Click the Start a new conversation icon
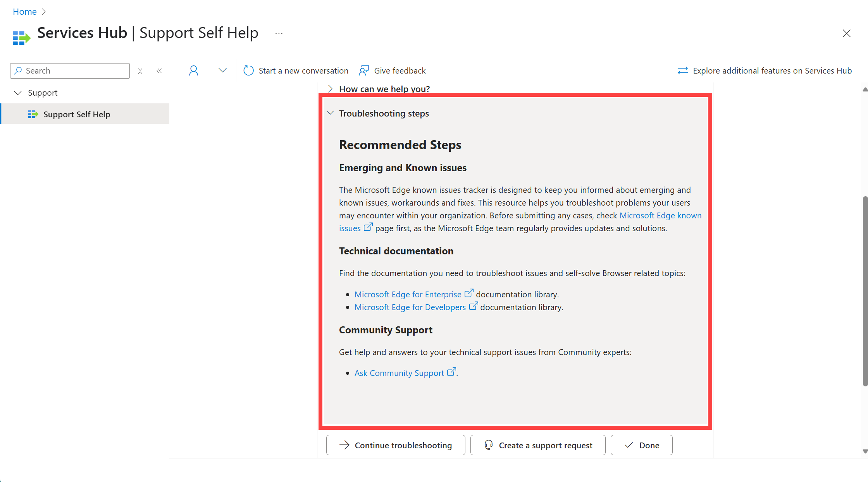This screenshot has width=868, height=482. (248, 70)
